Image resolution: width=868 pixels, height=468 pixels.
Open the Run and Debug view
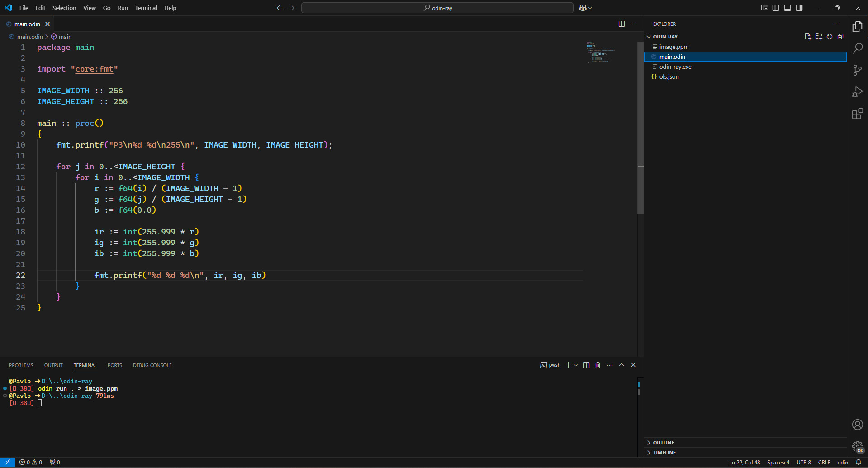point(857,92)
